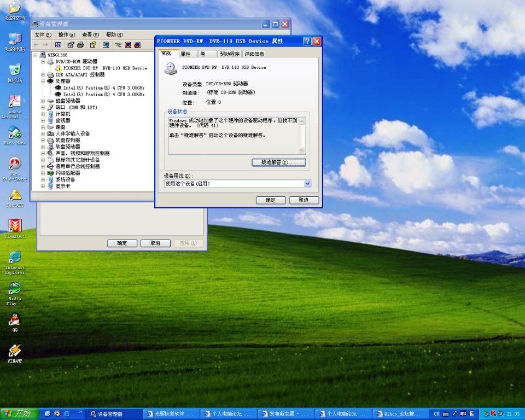Screen dimensions: 525x420
Task: Open the 帮助(H) menu
Action: (x=114, y=35)
